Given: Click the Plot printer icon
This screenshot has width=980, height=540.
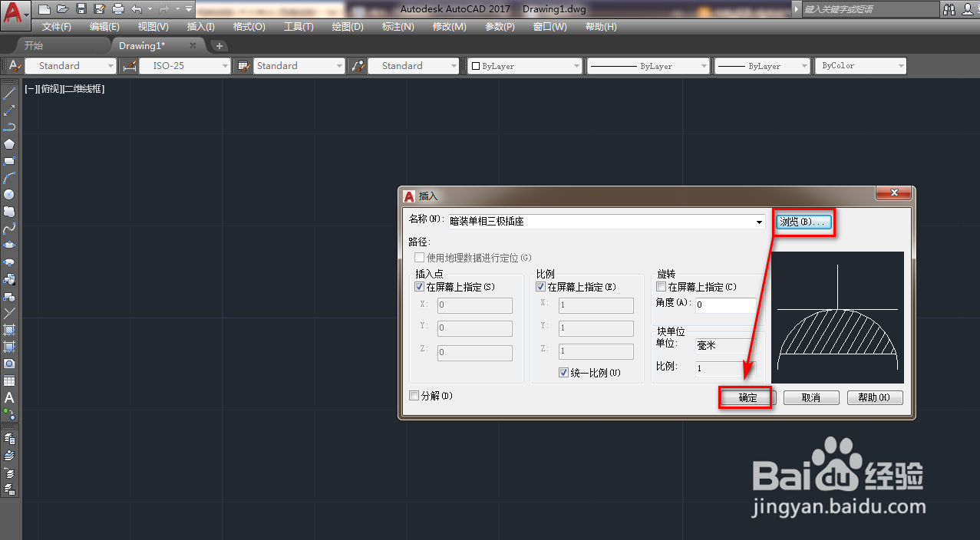Looking at the screenshot, I should point(117,9).
